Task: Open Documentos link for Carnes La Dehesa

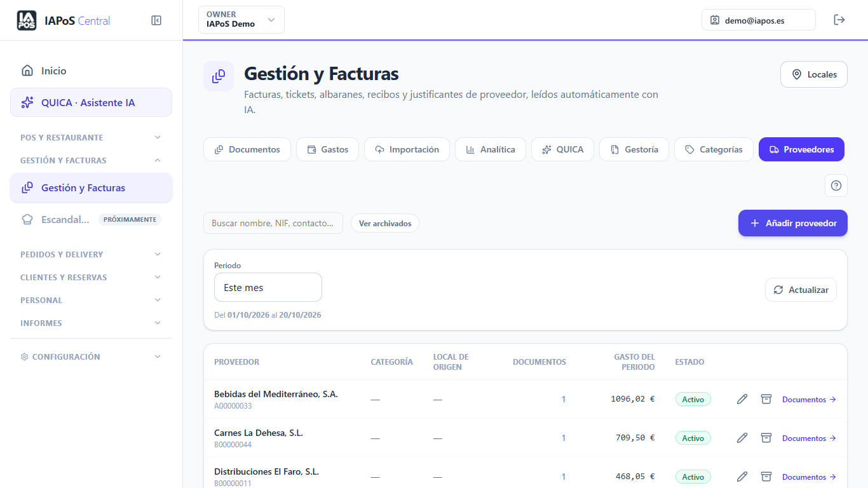Action: (809, 438)
